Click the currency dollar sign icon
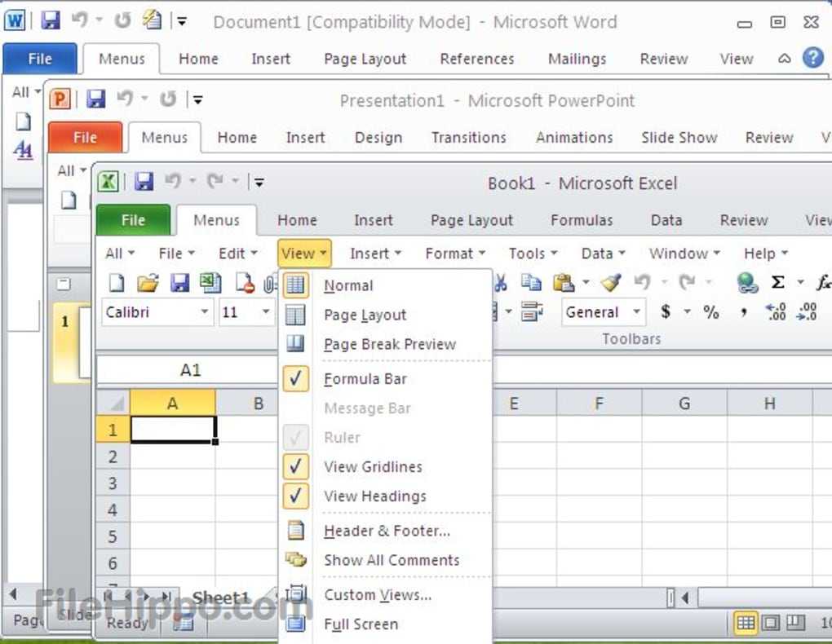 pyautogui.click(x=666, y=312)
